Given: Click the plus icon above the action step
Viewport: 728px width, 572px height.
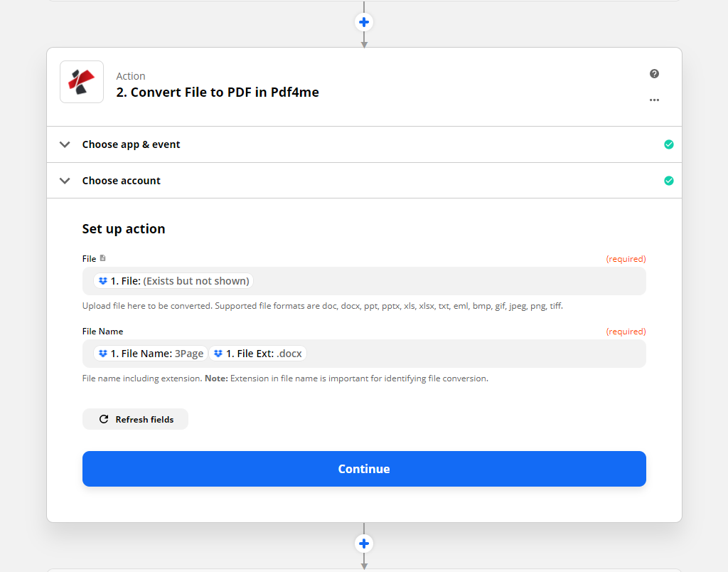Looking at the screenshot, I should point(364,22).
